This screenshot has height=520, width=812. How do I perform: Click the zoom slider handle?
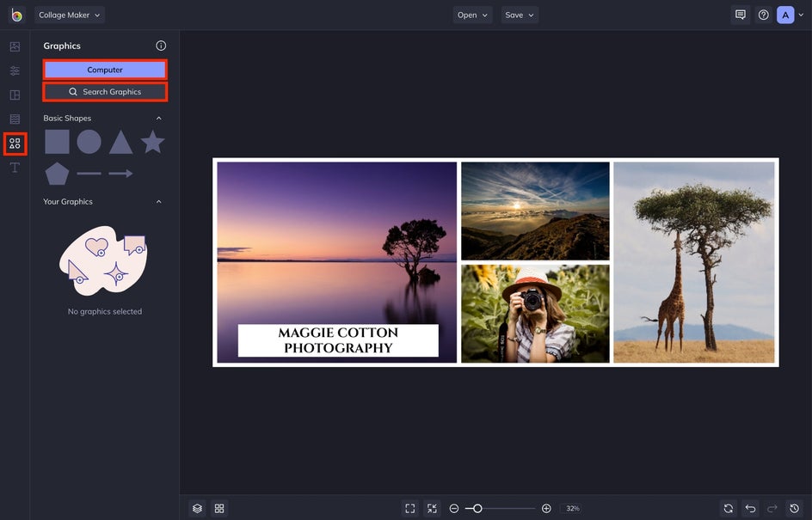477,508
